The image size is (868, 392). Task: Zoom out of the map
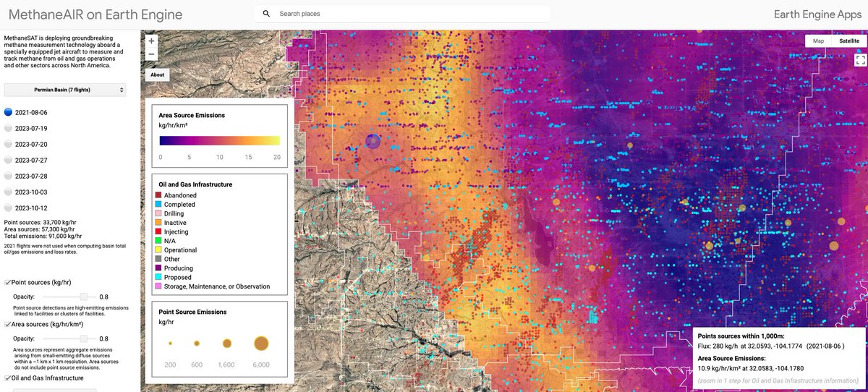(x=151, y=54)
